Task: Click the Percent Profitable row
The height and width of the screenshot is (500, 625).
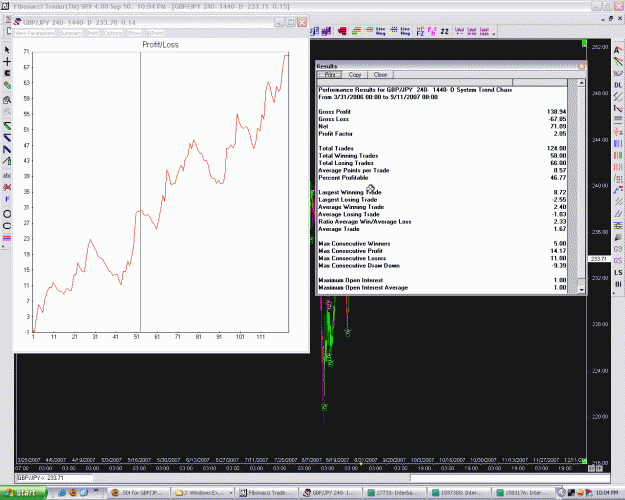Action: click(x=442, y=177)
